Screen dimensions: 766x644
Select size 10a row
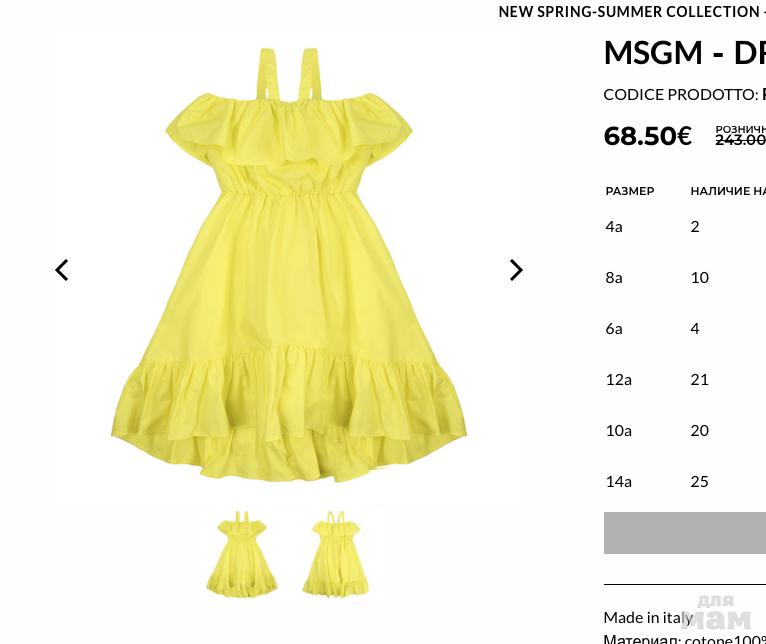(x=685, y=430)
